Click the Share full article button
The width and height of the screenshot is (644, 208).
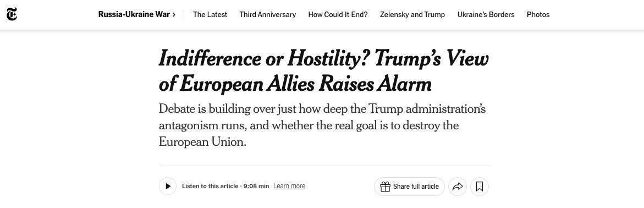pyautogui.click(x=409, y=187)
